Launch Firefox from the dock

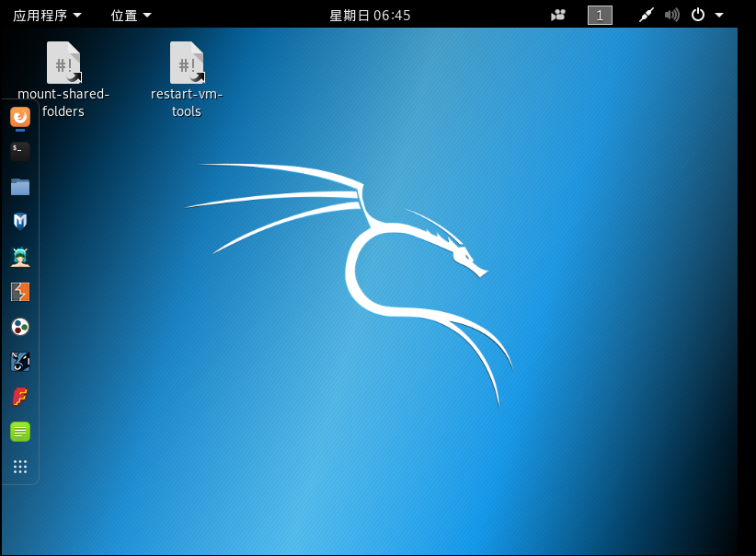click(20, 117)
